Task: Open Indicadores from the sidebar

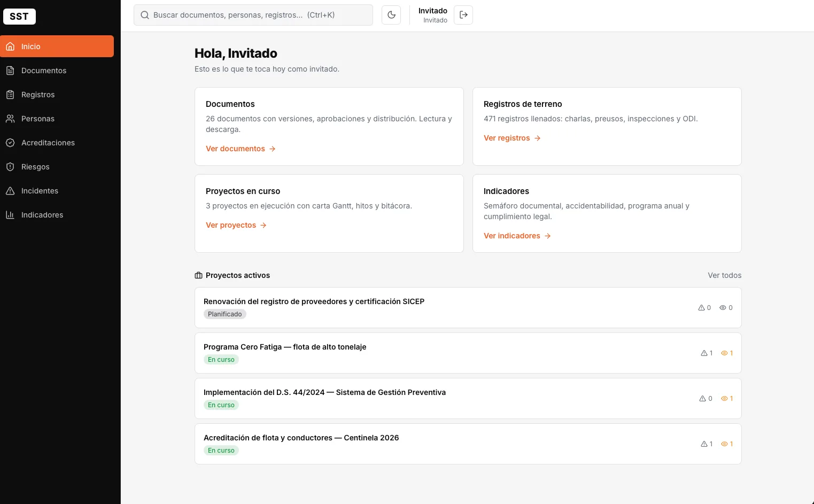Action: pos(57,215)
